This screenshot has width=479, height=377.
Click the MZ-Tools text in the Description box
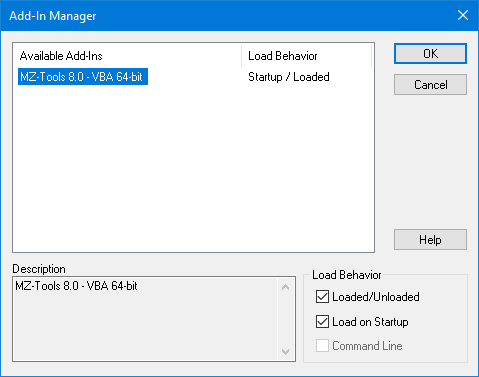pyautogui.click(x=76, y=286)
